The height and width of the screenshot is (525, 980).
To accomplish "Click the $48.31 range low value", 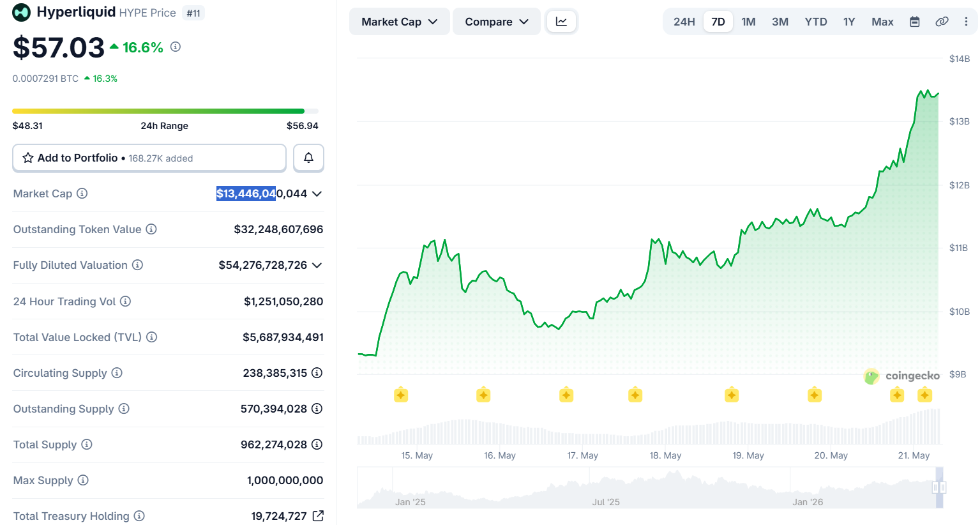I will tap(27, 126).
